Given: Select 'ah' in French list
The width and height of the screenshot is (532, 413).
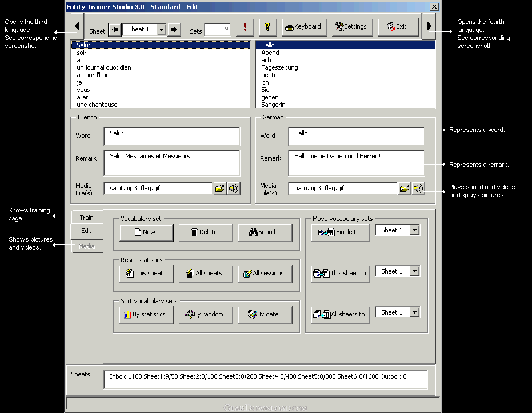Looking at the screenshot, I should tap(161, 60).
